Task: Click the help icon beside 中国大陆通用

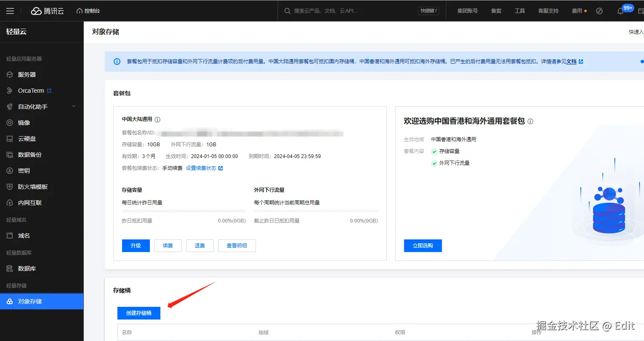Action: (157, 120)
